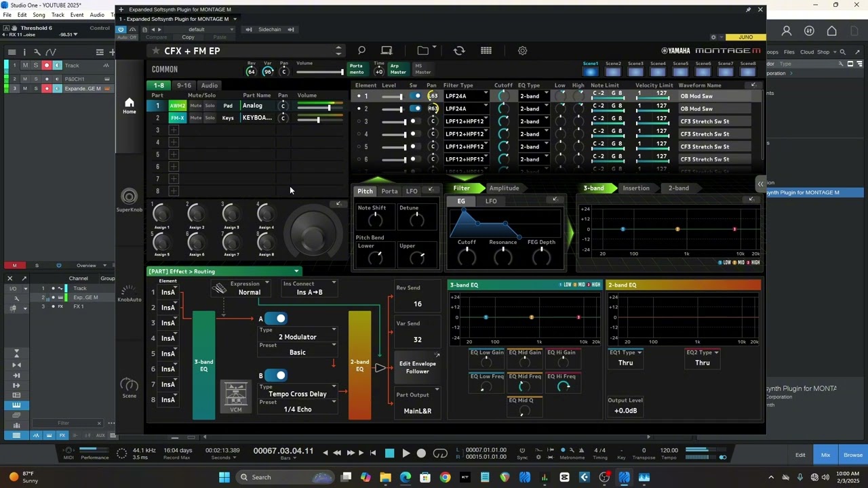This screenshot has width=868, height=488.
Task: Toggle insertion effect B switch
Action: 276,375
